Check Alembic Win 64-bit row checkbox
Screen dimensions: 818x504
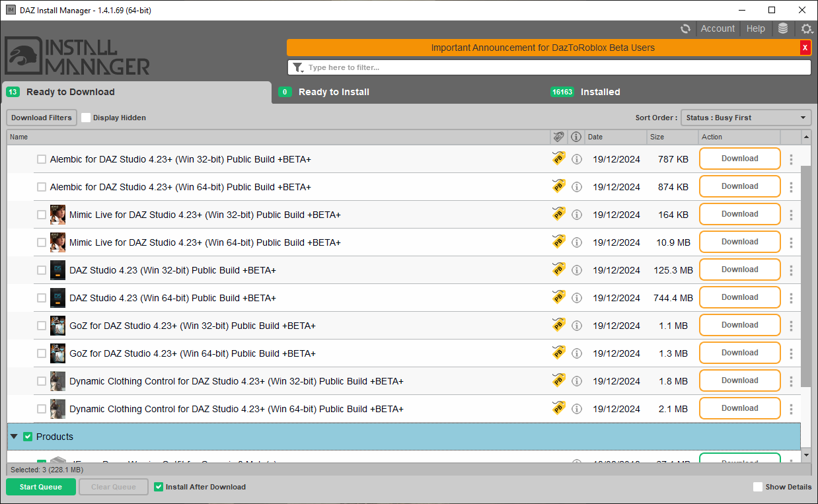42,187
